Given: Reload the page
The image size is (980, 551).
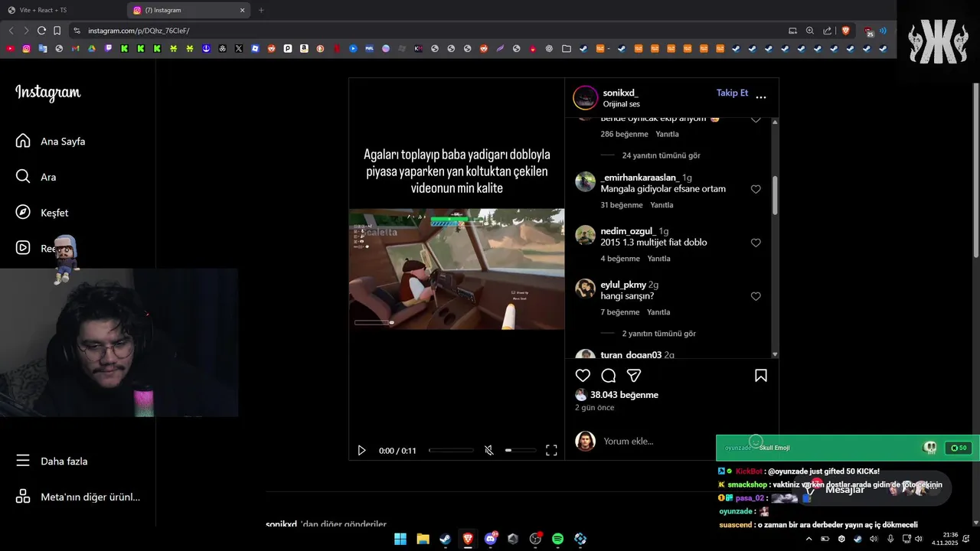Looking at the screenshot, I should pyautogui.click(x=41, y=31).
